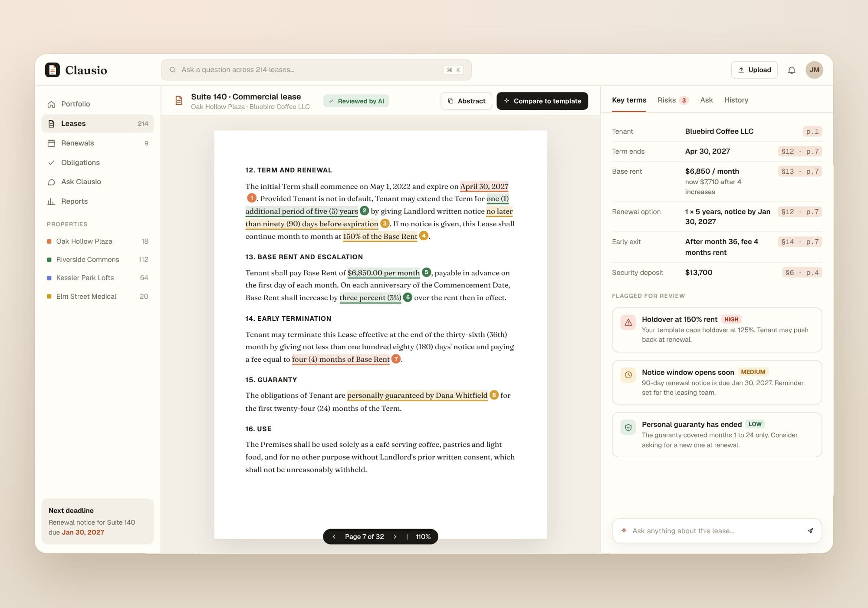Select the Key terms tab

pyautogui.click(x=629, y=100)
